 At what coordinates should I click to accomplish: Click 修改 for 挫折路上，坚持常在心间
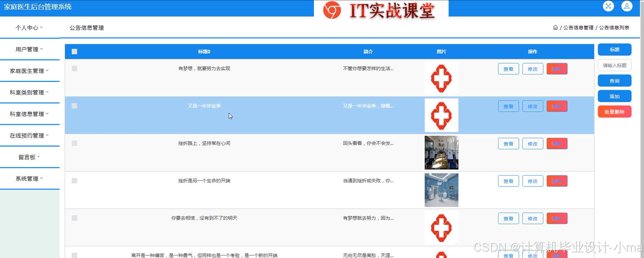533,144
